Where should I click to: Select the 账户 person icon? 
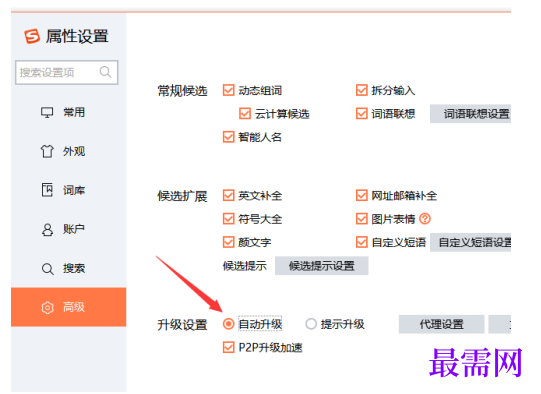(x=47, y=229)
